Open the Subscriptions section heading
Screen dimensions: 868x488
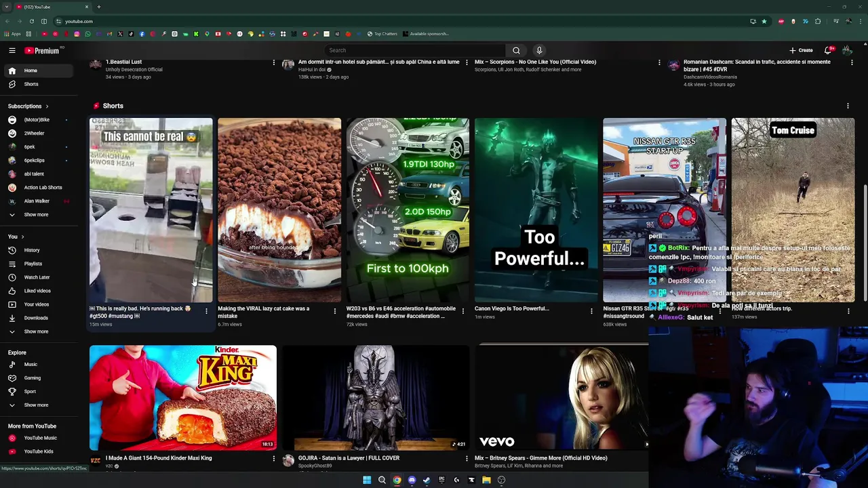pos(28,106)
